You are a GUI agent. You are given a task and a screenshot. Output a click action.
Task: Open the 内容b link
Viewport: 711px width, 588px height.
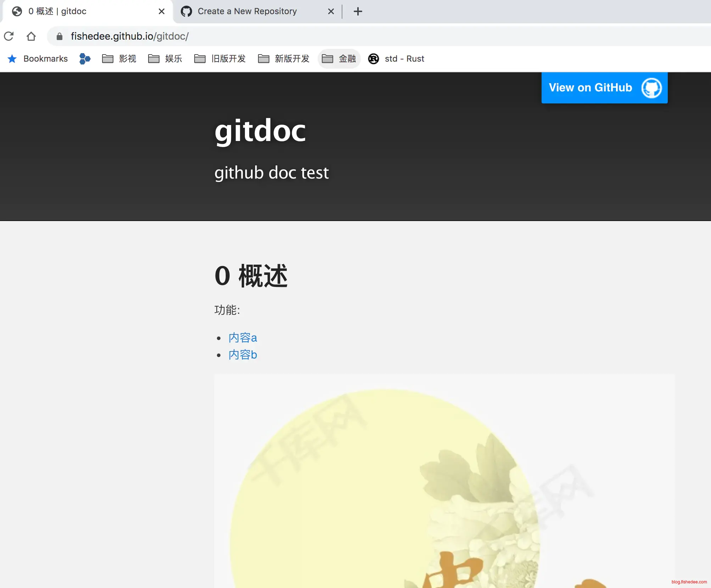coord(243,355)
